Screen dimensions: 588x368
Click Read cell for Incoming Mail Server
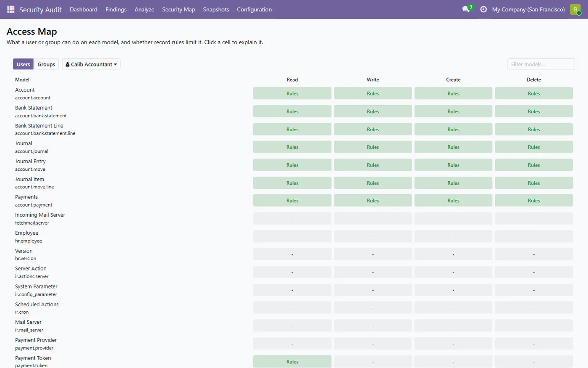pyautogui.click(x=292, y=219)
